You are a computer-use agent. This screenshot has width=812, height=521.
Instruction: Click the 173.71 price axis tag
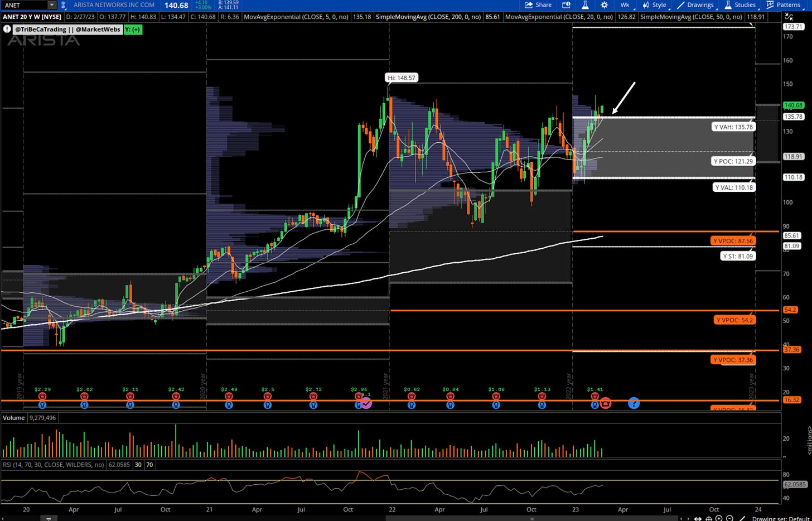(793, 27)
